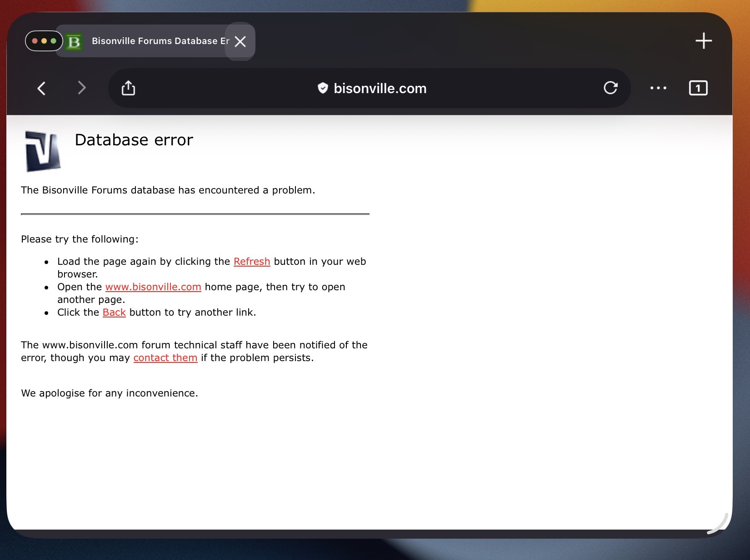The width and height of the screenshot is (750, 560).
Task: Open the share sheet icon
Action: pos(128,88)
